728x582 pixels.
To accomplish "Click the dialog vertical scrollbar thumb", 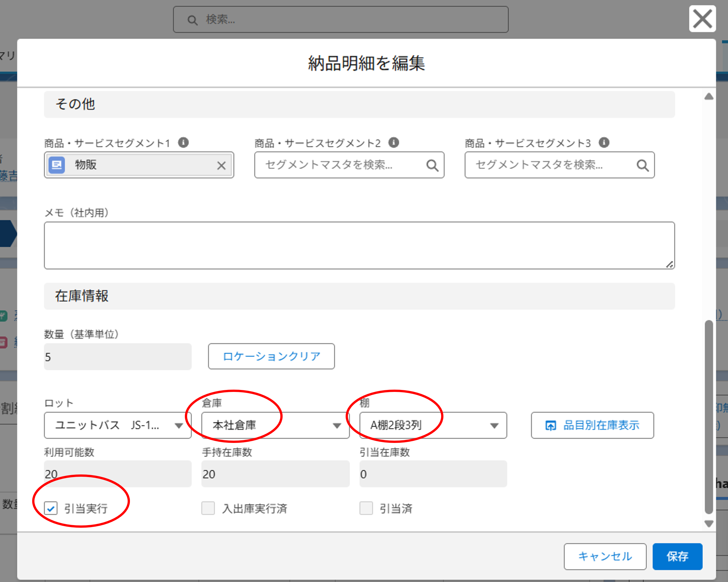I will coord(709,417).
